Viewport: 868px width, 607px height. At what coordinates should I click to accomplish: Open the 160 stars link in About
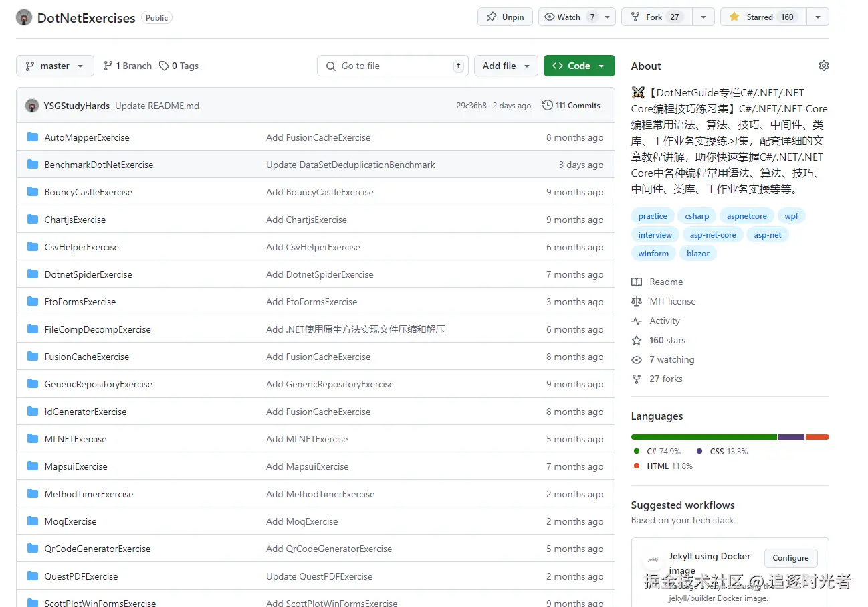(658, 340)
